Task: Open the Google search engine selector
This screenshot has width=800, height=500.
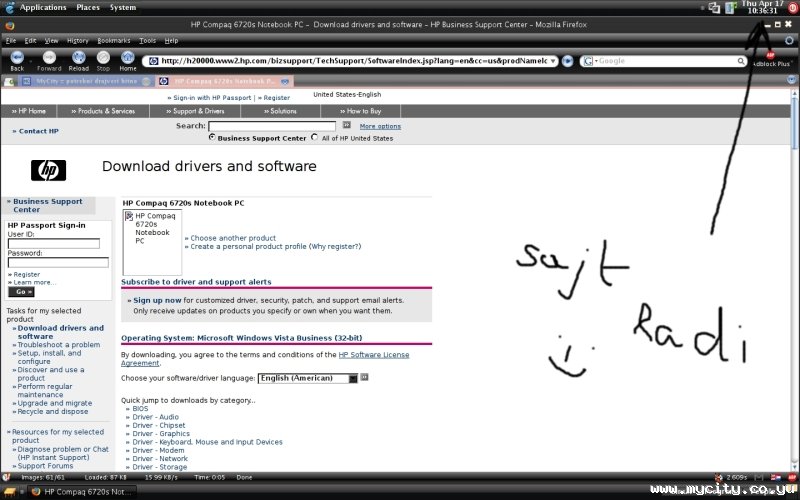Action: [589, 61]
